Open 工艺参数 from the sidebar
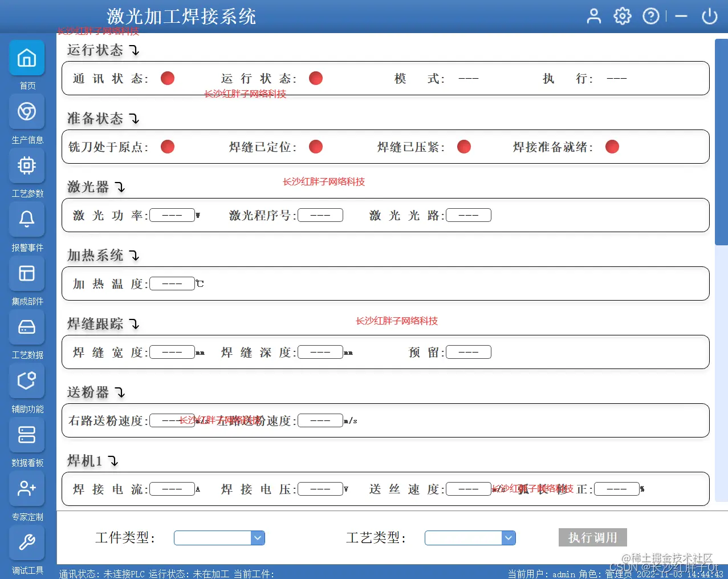The image size is (728, 579). (x=27, y=165)
